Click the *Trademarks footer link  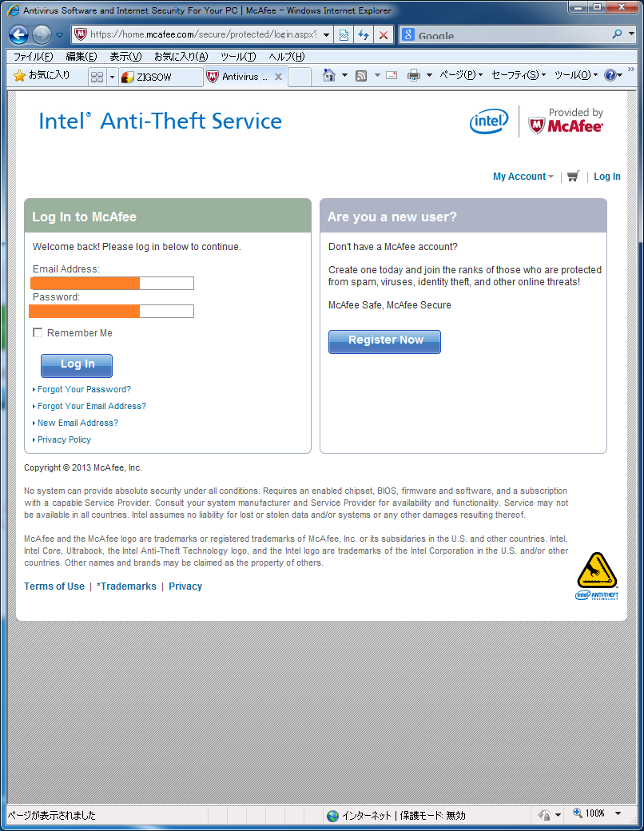tap(127, 586)
